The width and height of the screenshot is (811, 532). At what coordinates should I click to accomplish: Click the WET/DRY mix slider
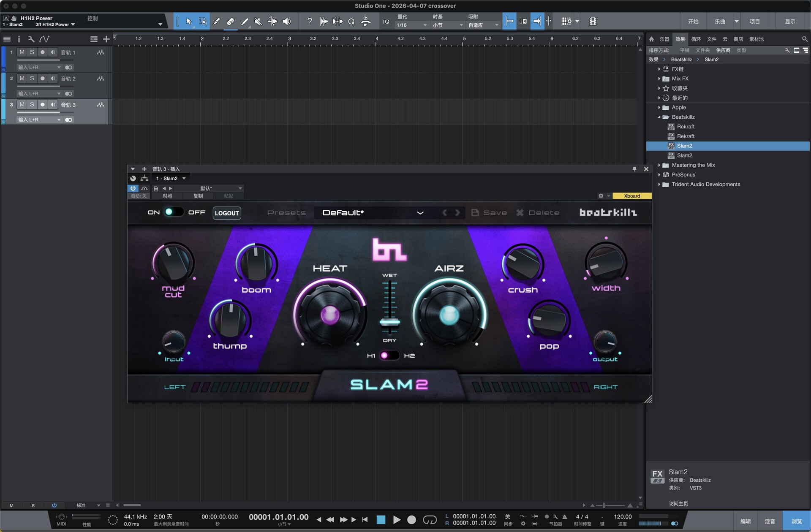click(389, 308)
